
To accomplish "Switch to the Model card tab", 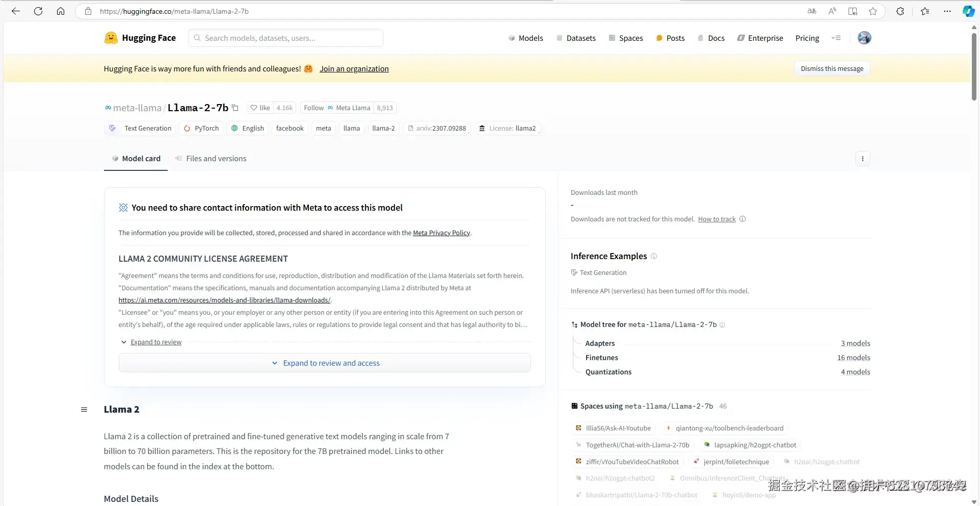I will point(136,159).
